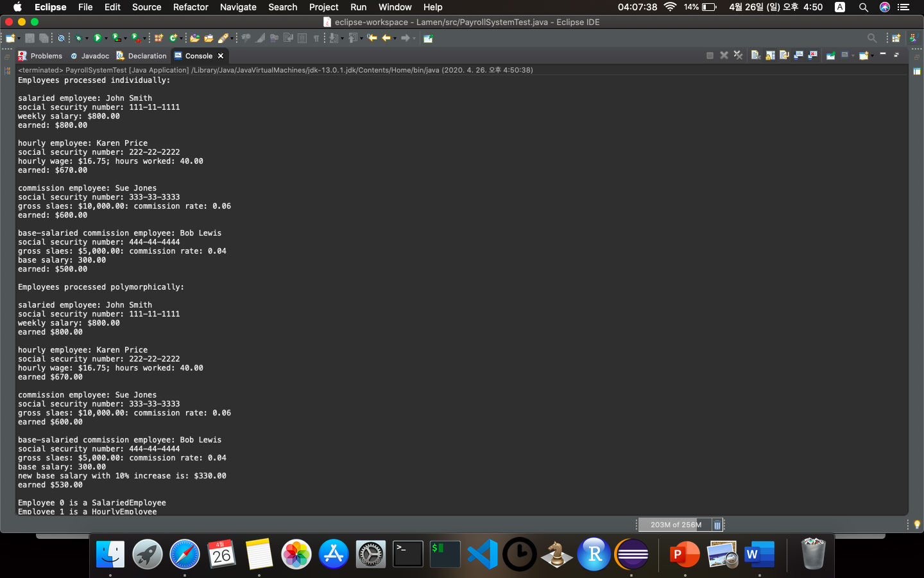Toggle Console Scroll Lock
This screenshot has width=924, height=578.
[770, 55]
